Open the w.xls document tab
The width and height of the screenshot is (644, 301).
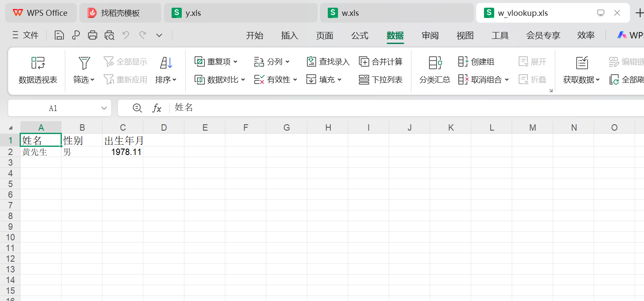click(x=396, y=13)
